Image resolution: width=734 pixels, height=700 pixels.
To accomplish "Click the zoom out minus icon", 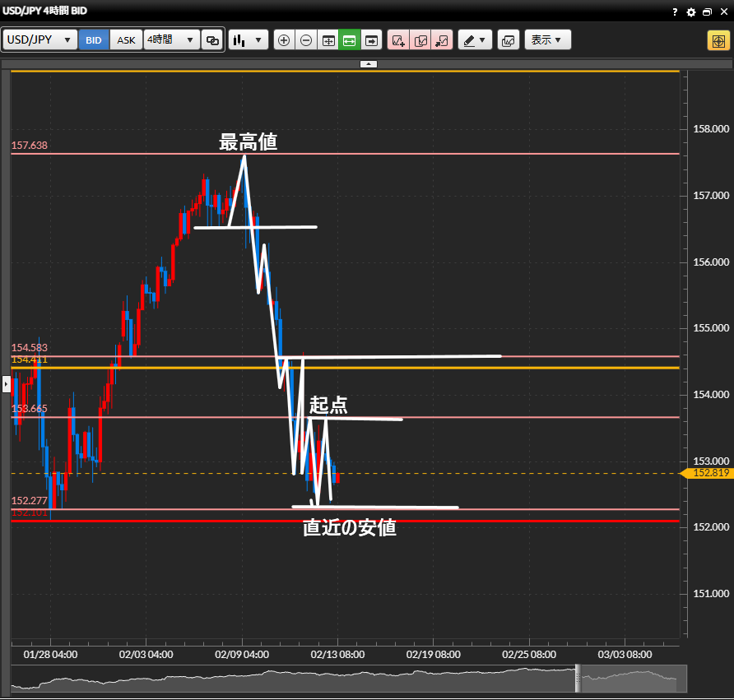I will pyautogui.click(x=306, y=40).
